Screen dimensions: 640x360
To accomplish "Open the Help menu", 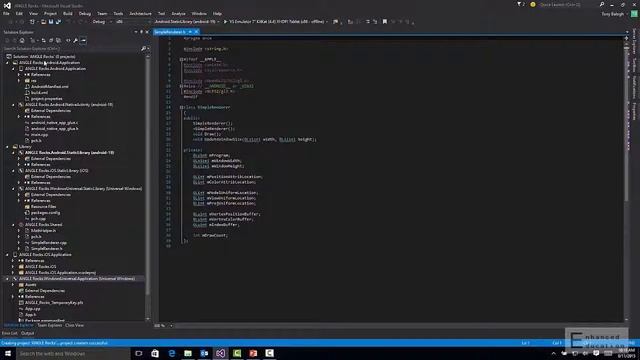I will click(217, 13).
